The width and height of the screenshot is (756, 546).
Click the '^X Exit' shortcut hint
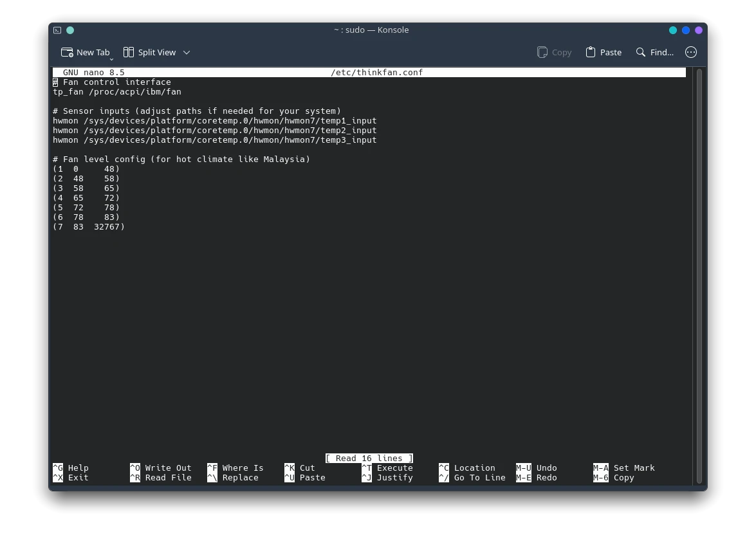point(71,478)
